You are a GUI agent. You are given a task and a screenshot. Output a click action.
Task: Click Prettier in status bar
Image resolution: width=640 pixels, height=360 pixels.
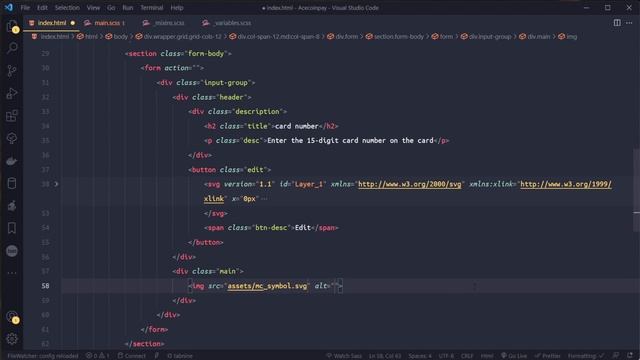point(547,356)
